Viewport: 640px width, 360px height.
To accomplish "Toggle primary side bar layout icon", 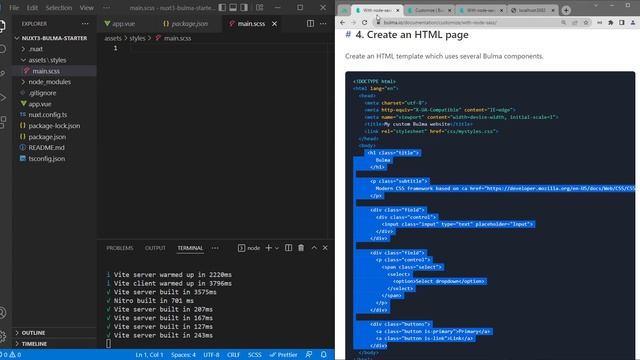I will (222, 7).
